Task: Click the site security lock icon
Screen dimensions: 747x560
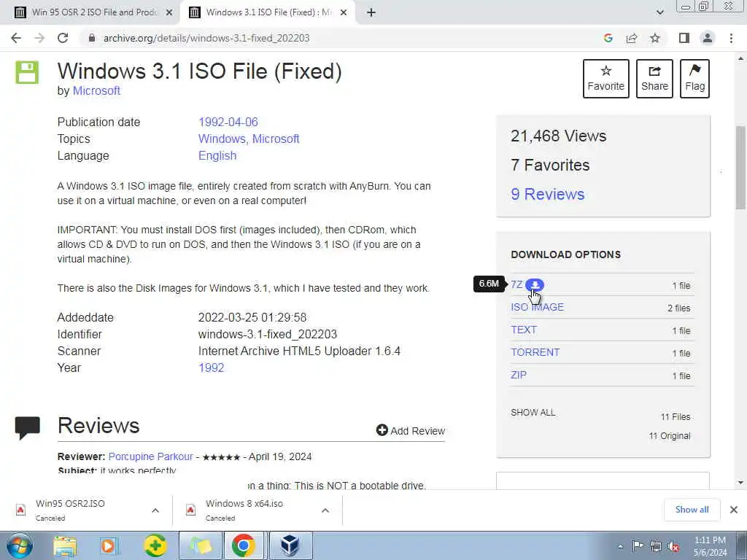Action: pos(92,38)
